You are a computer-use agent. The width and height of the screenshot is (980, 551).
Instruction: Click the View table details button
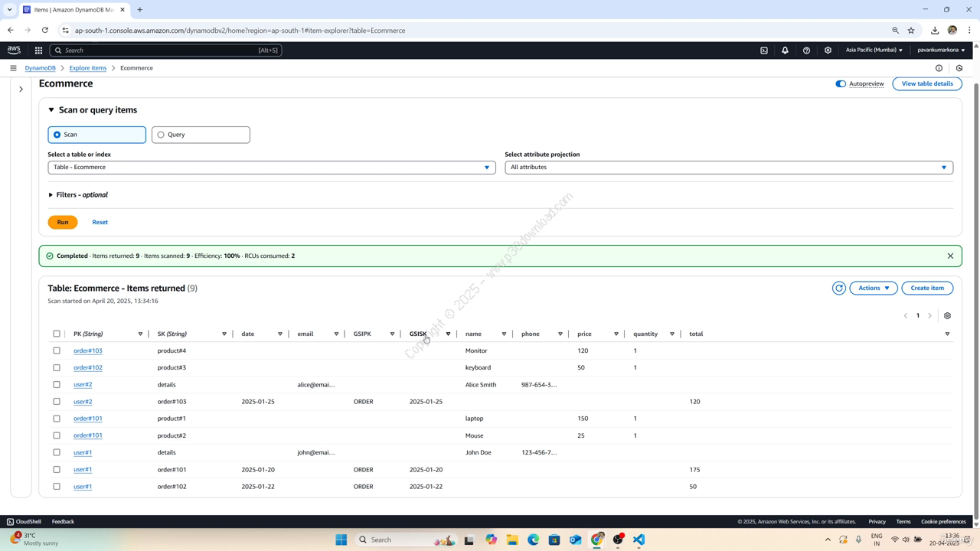pyautogui.click(x=927, y=83)
